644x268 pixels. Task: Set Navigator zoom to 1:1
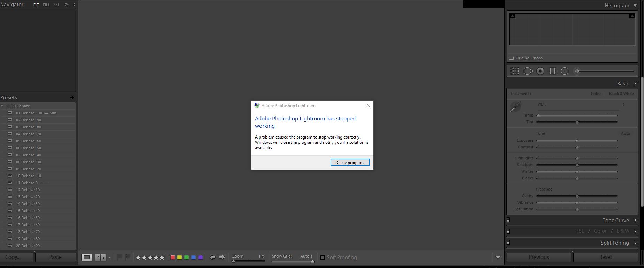tap(56, 5)
